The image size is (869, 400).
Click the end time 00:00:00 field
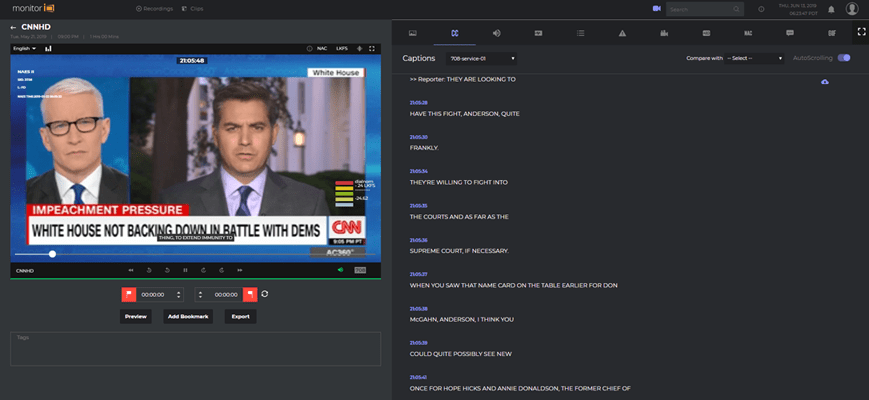(x=226, y=295)
